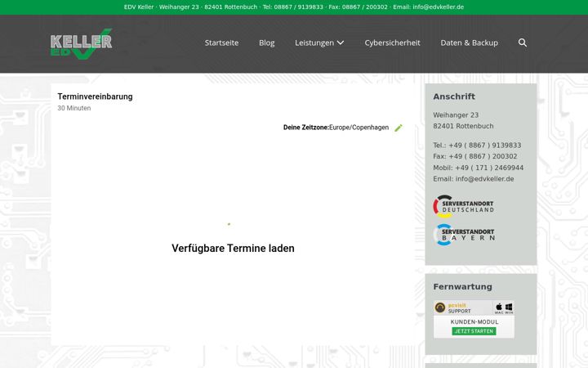Image resolution: width=588 pixels, height=368 pixels.
Task: Click sidebar email info@edvkeller.de
Action: pyautogui.click(x=484, y=179)
